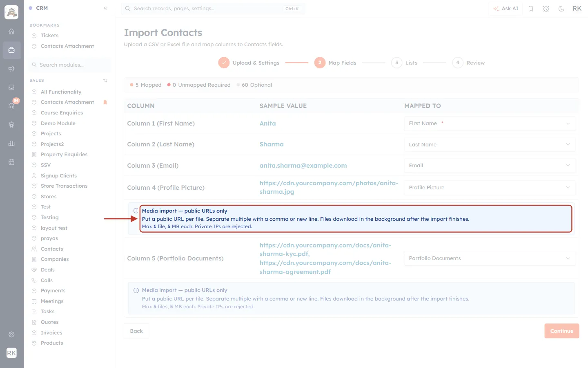Viewport: 588px width, 368px height.
Task: Open the RK user menu in top bar
Action: click(577, 9)
